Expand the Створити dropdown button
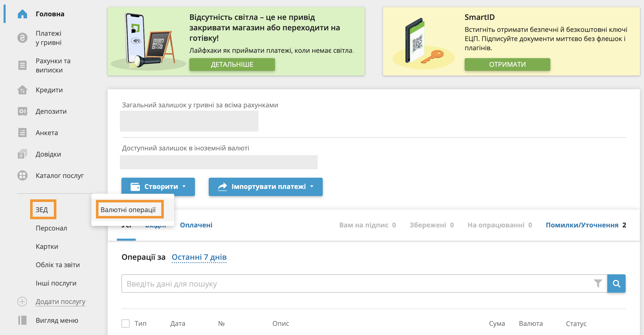This screenshot has height=335, width=644. coord(158,187)
